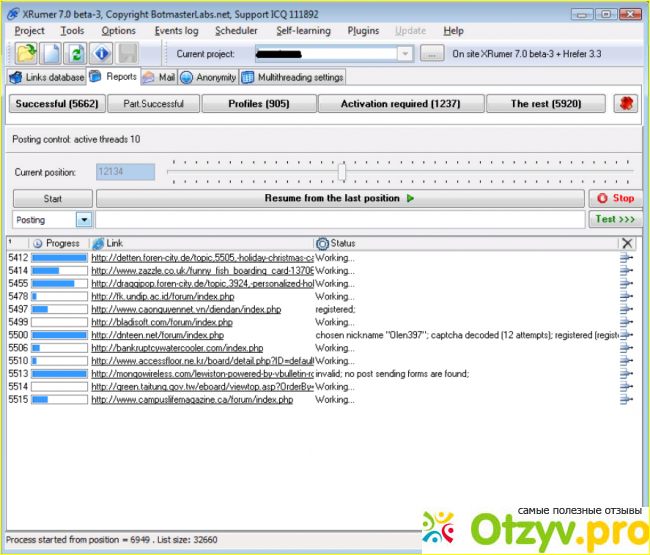
Task: Click the browse button with three dots
Action: pyautogui.click(x=432, y=54)
